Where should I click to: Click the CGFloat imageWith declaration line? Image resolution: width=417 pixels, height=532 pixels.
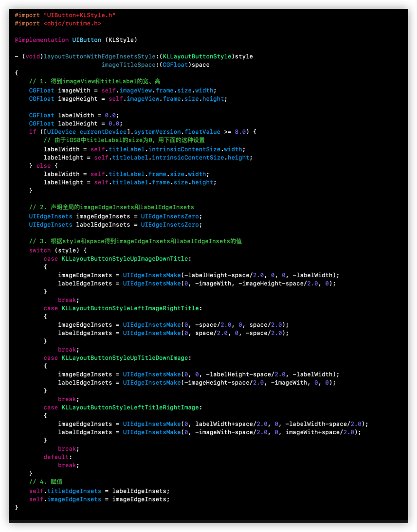click(x=123, y=90)
